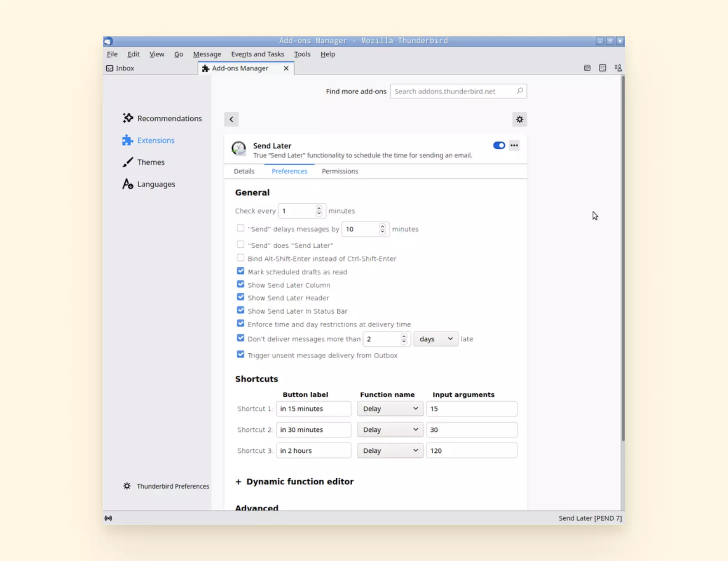The image size is (728, 561).
Task: Open Shortcut 3 function name dropdown
Action: click(390, 451)
